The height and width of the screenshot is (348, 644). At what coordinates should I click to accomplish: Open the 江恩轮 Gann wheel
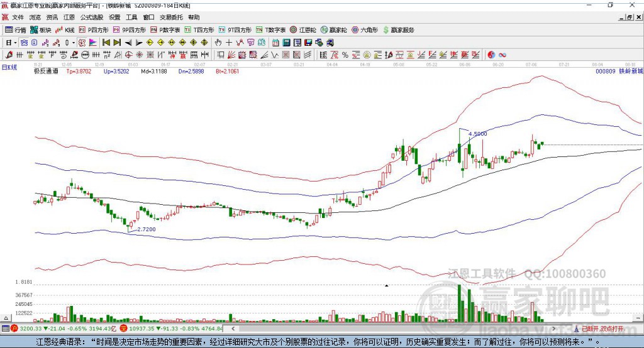[303, 30]
